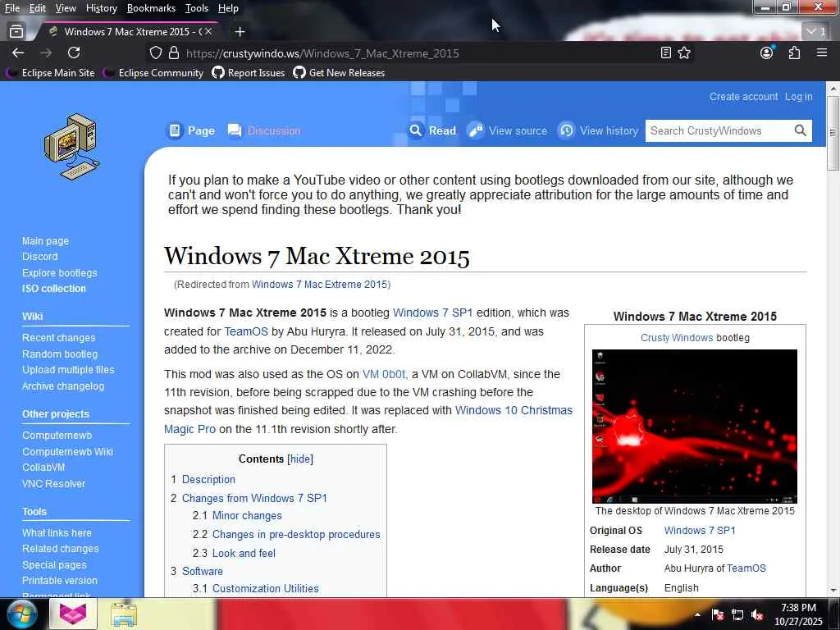840x630 pixels.
Task: Open the Bookmarks menu
Action: (x=151, y=8)
